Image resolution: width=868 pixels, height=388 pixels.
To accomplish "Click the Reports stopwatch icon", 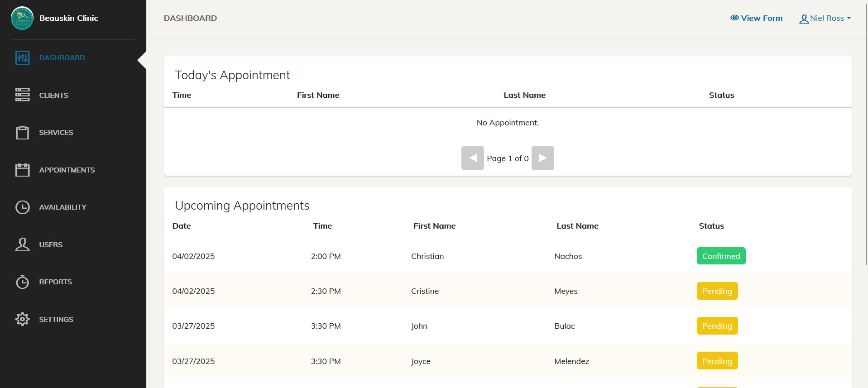I will pyautogui.click(x=23, y=282).
